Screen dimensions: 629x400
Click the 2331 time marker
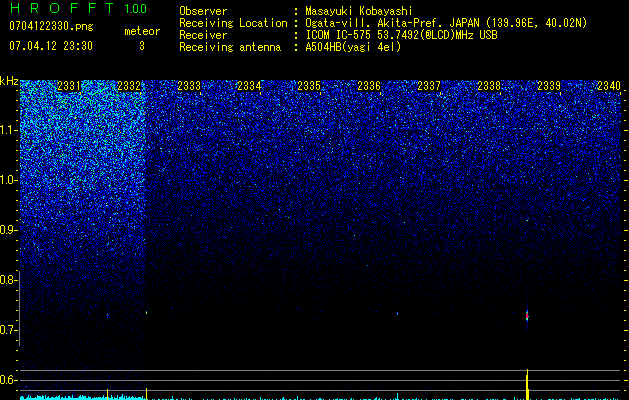coord(69,86)
